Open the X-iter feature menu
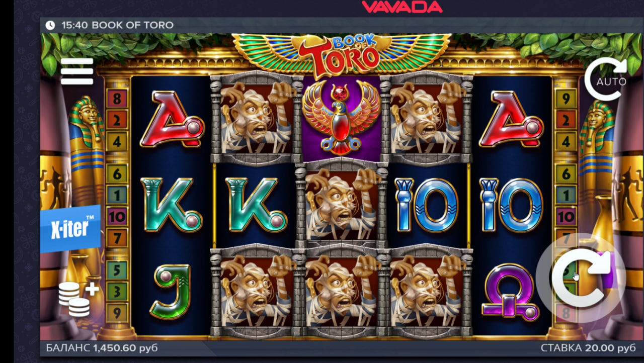 pyautogui.click(x=70, y=229)
